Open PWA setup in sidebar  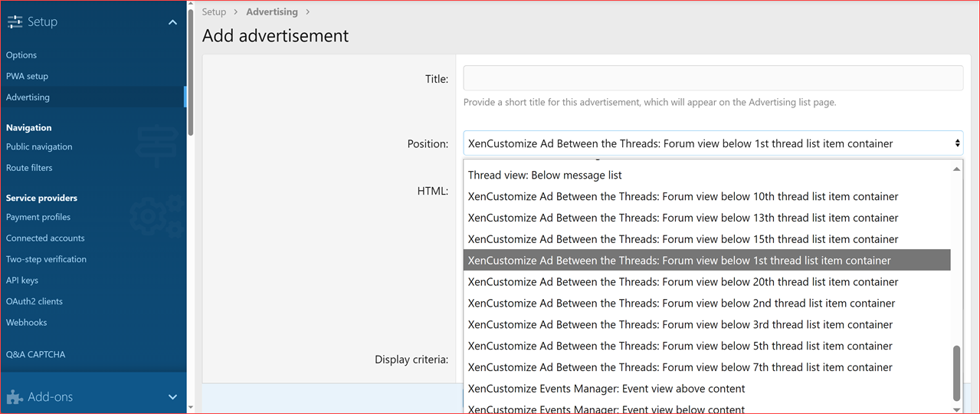click(x=27, y=76)
